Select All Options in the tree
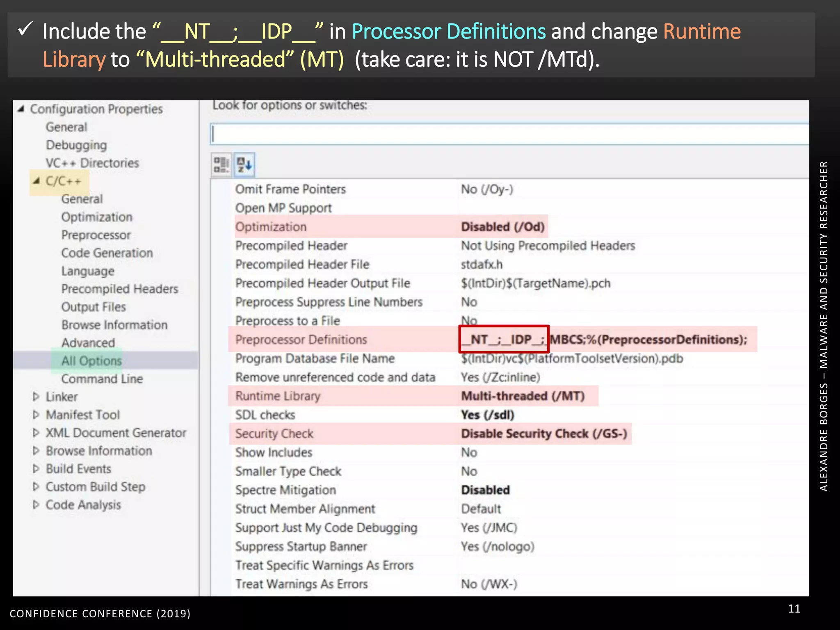 coord(91,361)
